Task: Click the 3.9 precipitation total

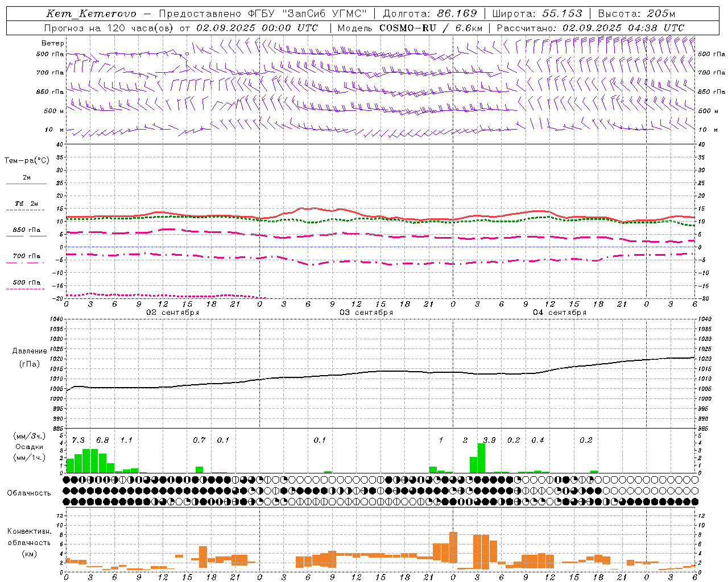Action: tap(489, 440)
